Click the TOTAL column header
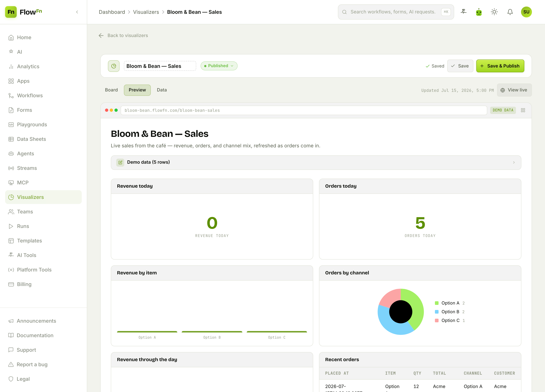545x392 pixels. [x=439, y=373]
